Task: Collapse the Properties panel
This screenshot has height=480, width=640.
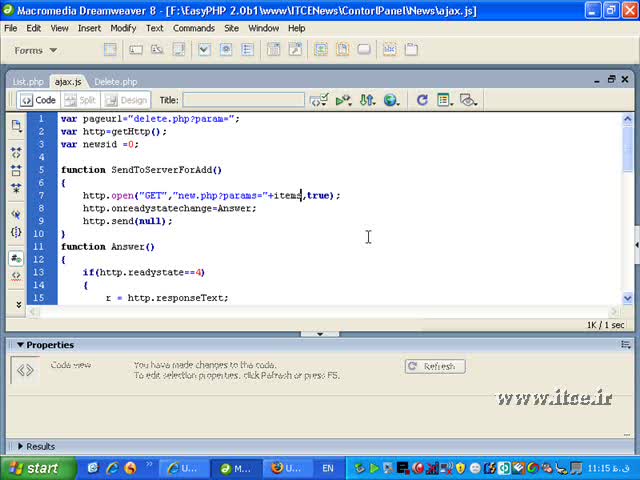Action: [x=20, y=345]
